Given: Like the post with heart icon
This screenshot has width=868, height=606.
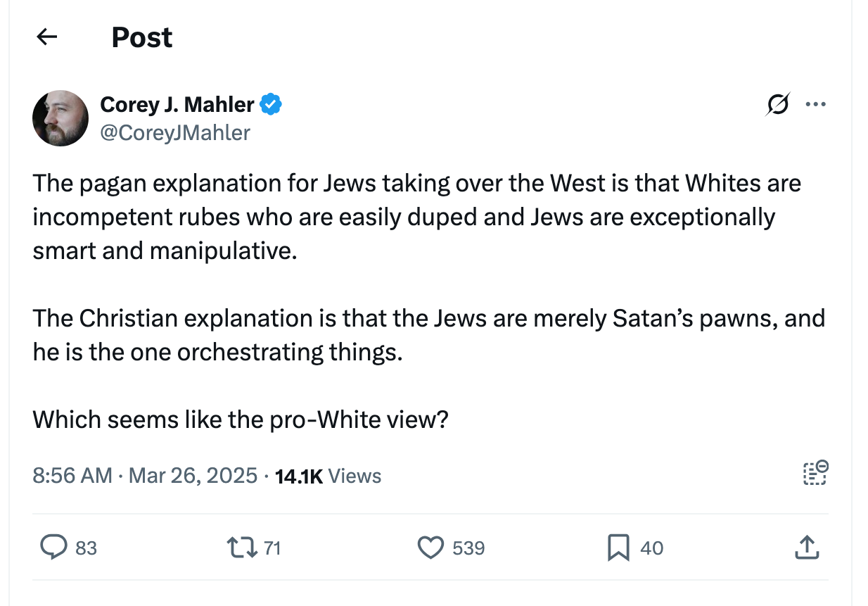Looking at the screenshot, I should coord(430,548).
